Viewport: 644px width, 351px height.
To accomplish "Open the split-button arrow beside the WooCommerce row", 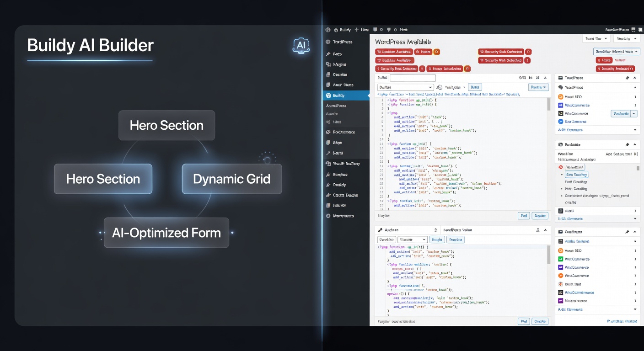I will tap(634, 114).
